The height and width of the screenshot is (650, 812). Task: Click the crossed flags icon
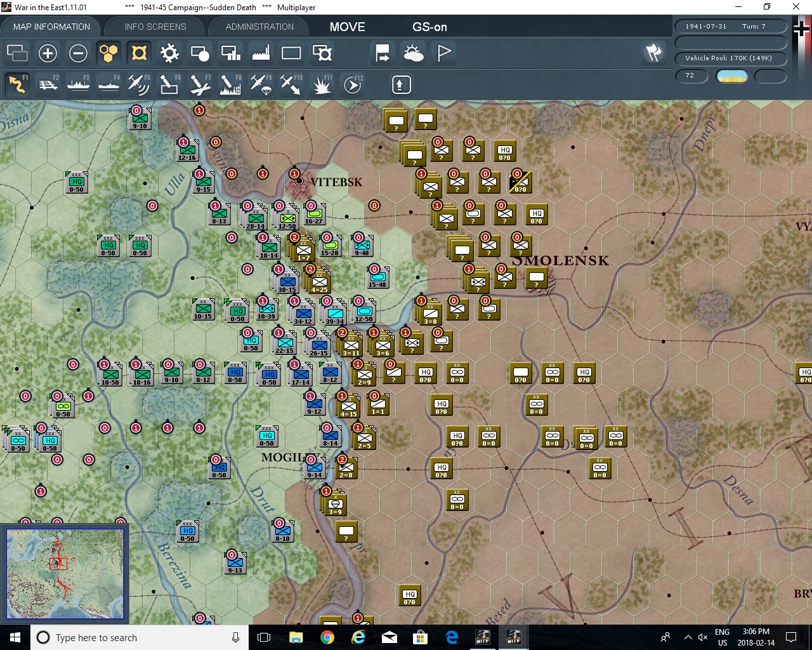(653, 53)
